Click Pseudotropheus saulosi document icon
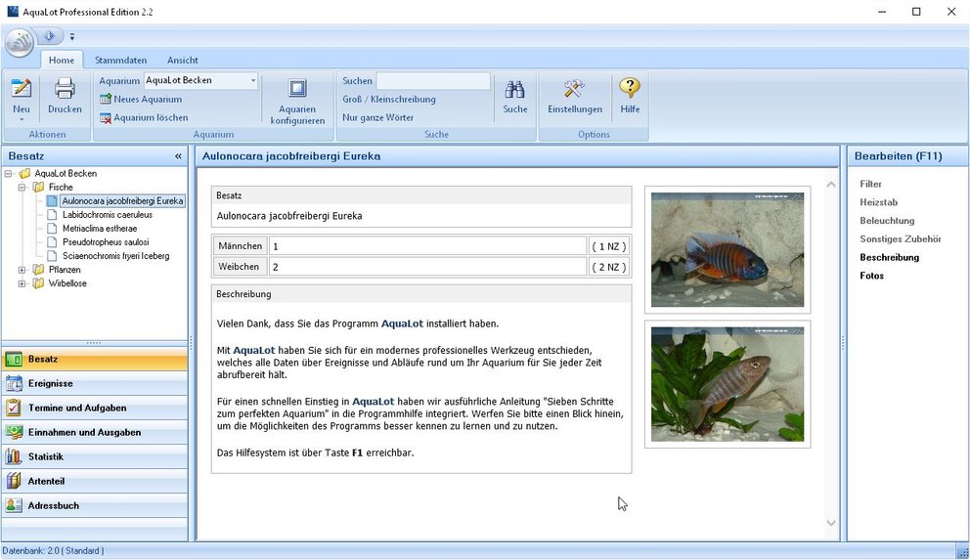The height and width of the screenshot is (560, 970). (x=53, y=241)
